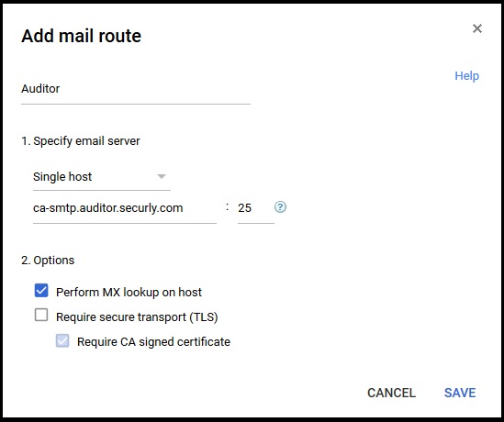504x422 pixels.
Task: Click the Specify email server section heading
Action: tap(81, 141)
